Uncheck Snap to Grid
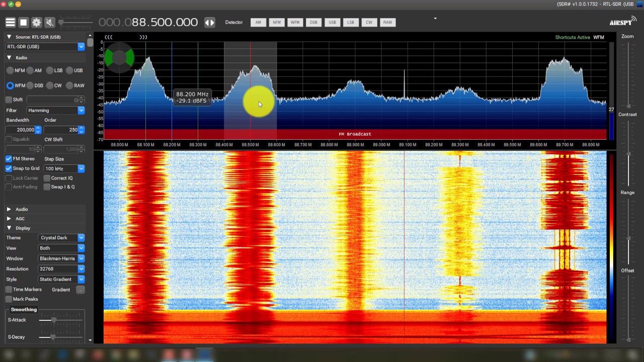 click(x=9, y=168)
